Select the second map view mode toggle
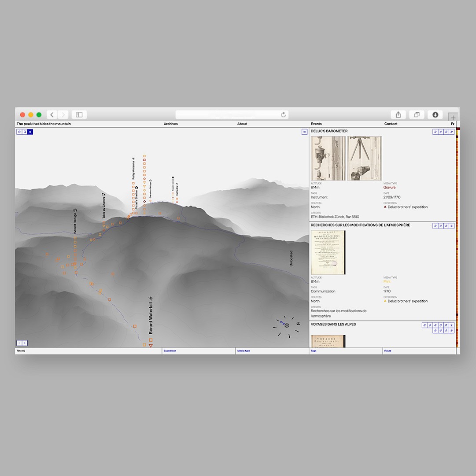Image resolution: width=476 pixels, height=476 pixels. (x=25, y=132)
